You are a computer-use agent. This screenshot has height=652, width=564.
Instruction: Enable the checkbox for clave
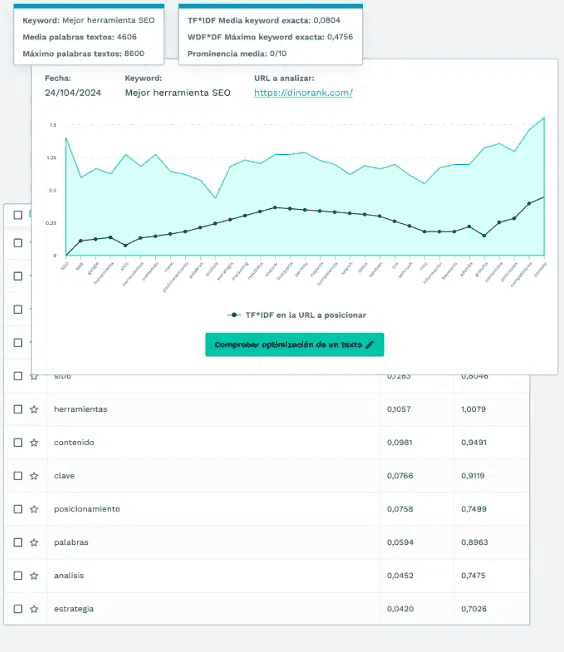[18, 476]
